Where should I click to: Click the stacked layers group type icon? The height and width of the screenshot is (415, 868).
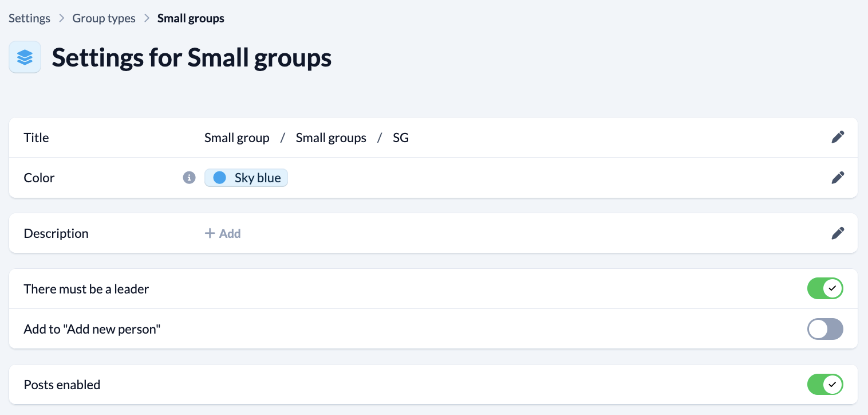[25, 57]
